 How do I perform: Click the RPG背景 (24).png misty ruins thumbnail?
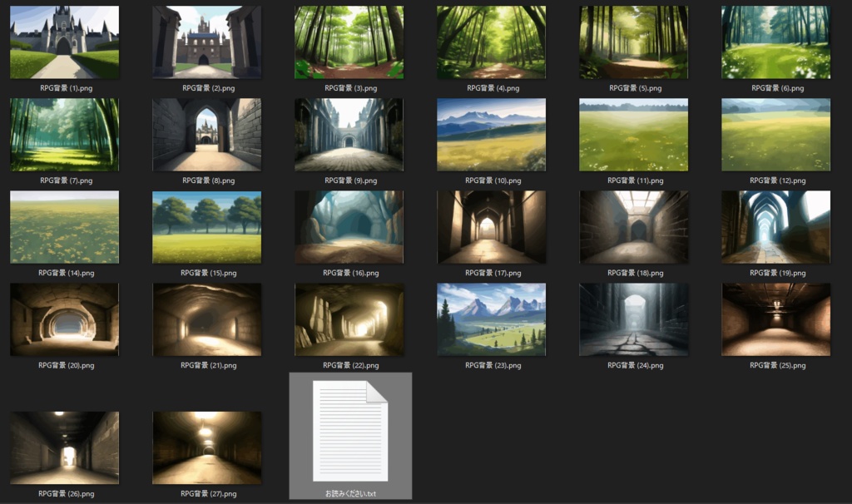pos(633,319)
